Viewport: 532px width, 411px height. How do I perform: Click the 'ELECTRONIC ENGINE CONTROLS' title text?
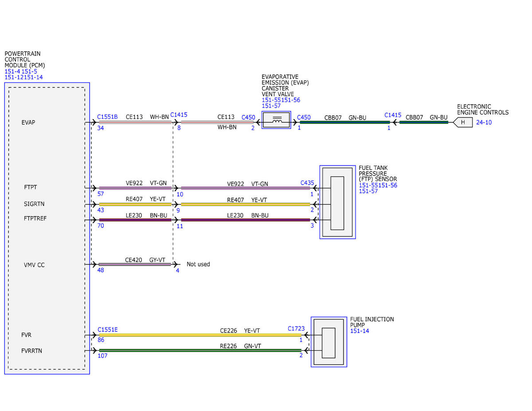[x=483, y=110]
